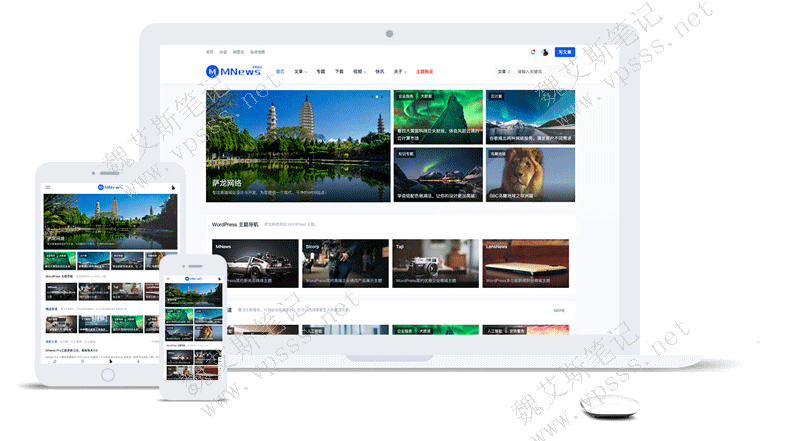The height and width of the screenshot is (441, 800).
Task: Click the MNews Pro logo in laptop header
Action: tap(233, 71)
